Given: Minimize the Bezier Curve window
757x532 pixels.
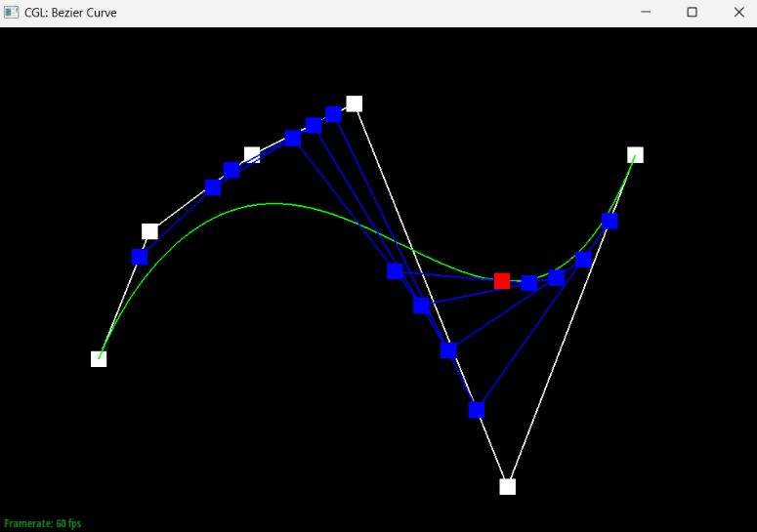Looking at the screenshot, I should 646,13.
